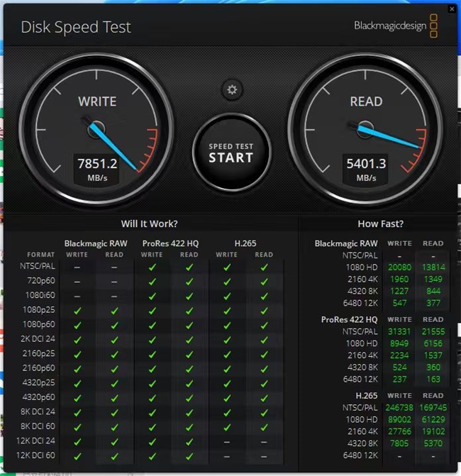Click the Blackmagic RAW read checkmark for 8K DCI 60
Screen dimensions: 461x476
point(114,427)
